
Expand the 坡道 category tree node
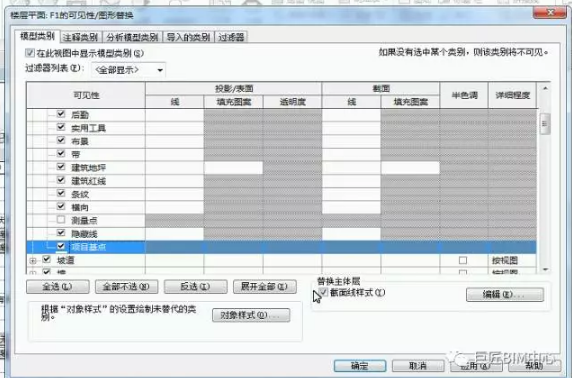[x=33, y=261]
